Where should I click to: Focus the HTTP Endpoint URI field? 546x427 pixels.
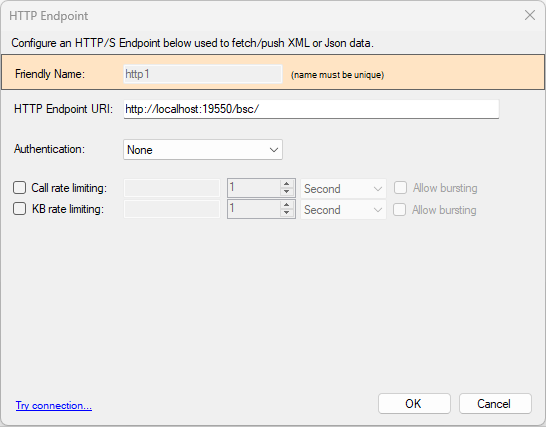(311, 109)
